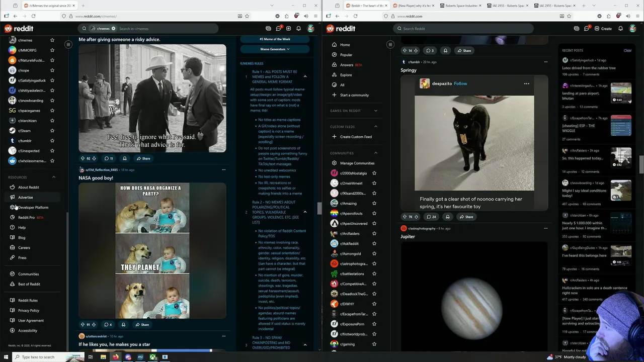Viewport: 644px width, 362px height.
Task: Open the options menu for the r/astrophotography Jupiter post
Action: (x=546, y=228)
